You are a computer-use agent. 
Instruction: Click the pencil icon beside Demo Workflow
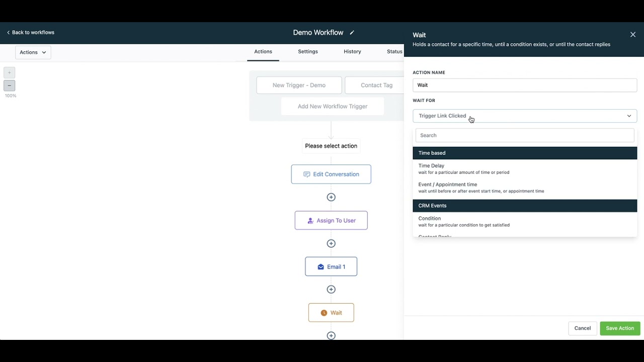[x=352, y=33]
